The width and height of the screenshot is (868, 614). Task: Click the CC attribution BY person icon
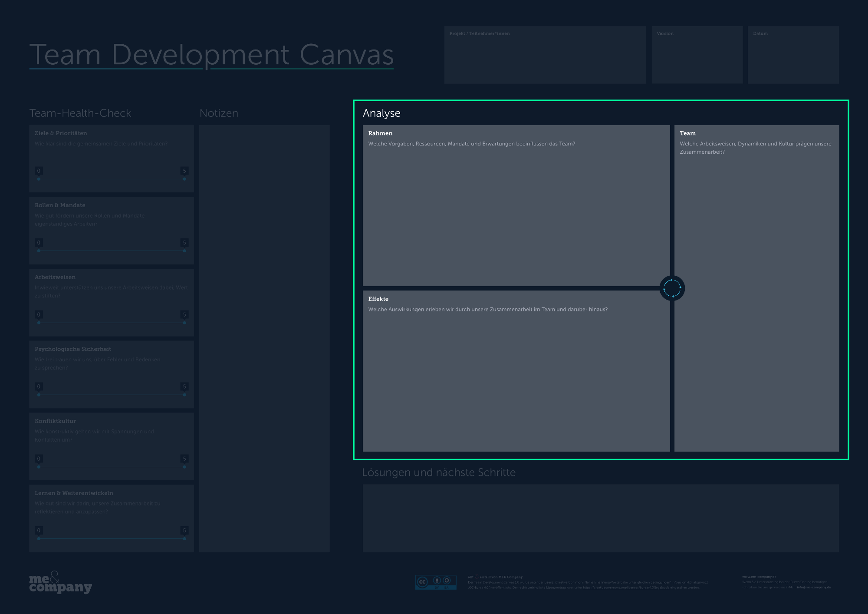click(x=437, y=581)
